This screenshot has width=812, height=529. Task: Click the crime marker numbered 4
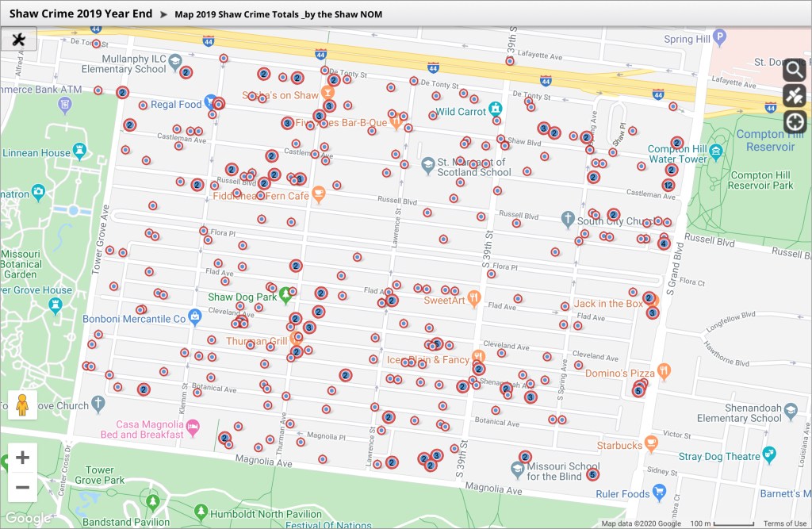663,243
